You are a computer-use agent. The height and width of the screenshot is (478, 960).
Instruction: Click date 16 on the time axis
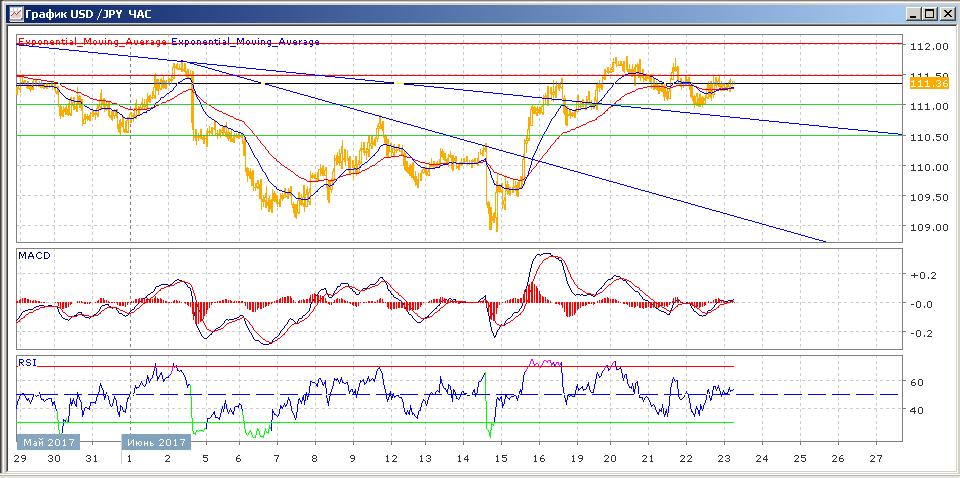point(539,458)
